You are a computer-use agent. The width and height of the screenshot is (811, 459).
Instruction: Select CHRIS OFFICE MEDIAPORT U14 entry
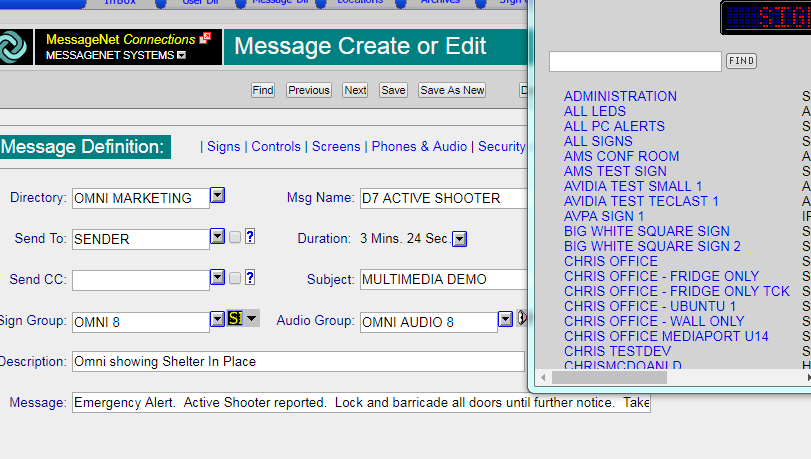666,336
